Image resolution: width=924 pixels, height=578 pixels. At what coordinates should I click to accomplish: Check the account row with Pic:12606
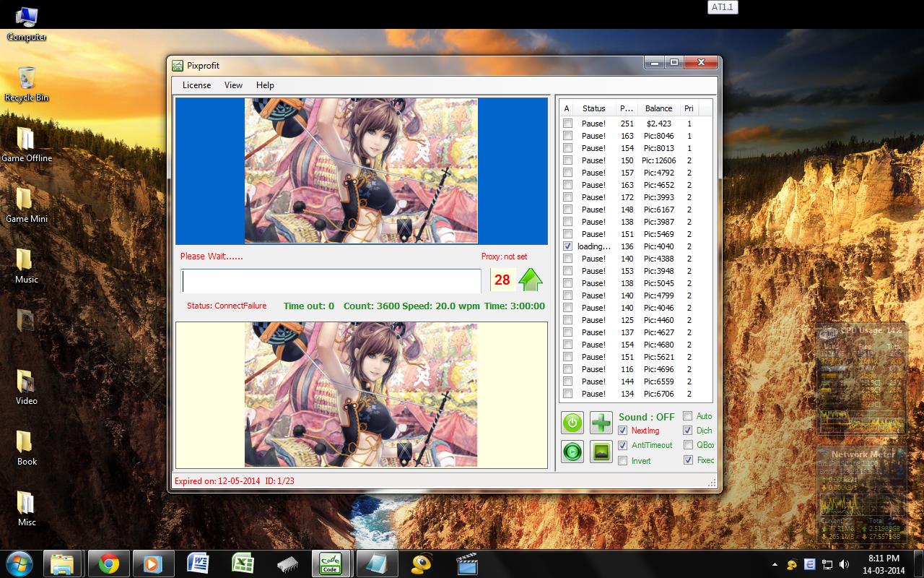(x=568, y=160)
